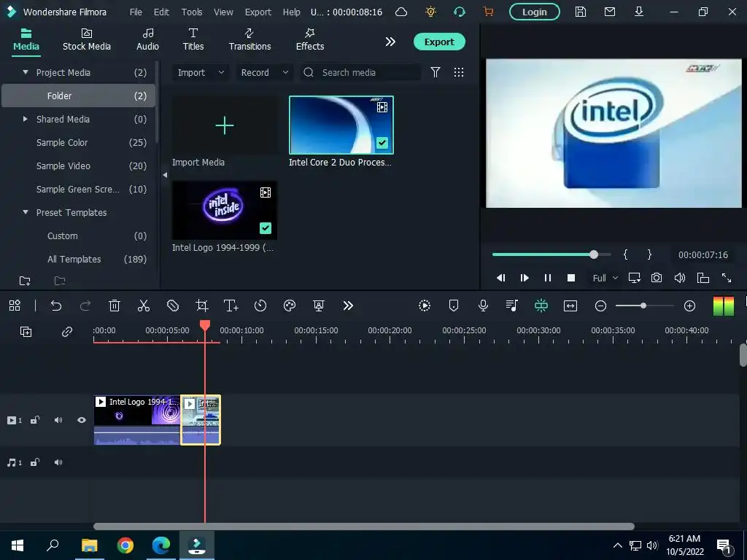Click the zoom to fit timeline icon
Image resolution: width=747 pixels, height=560 pixels.
570,306
